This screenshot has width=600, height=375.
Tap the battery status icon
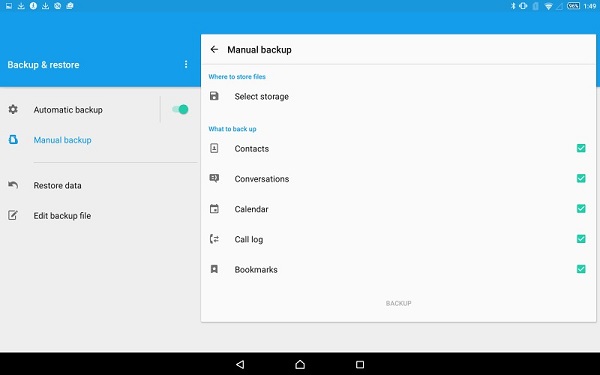click(573, 6)
